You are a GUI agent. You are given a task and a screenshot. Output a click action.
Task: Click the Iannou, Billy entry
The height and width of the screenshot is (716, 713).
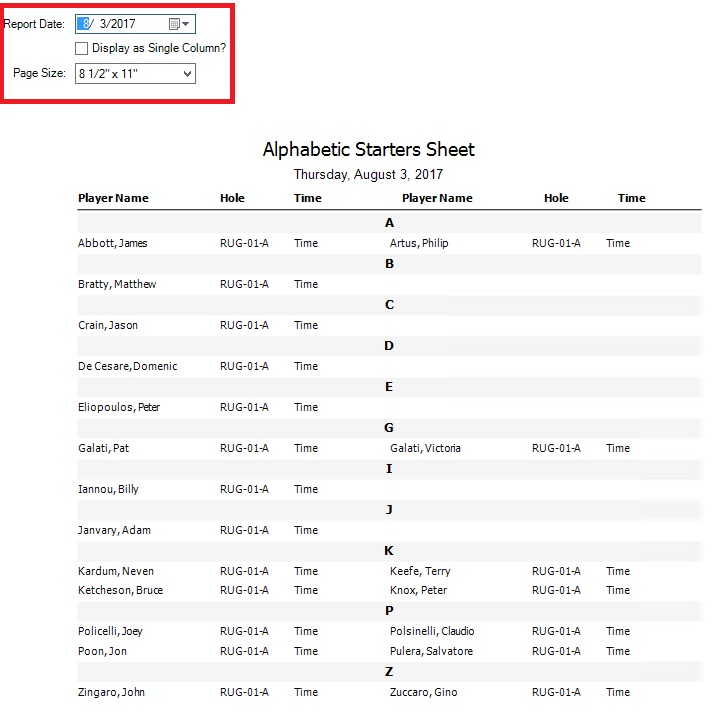point(108,489)
